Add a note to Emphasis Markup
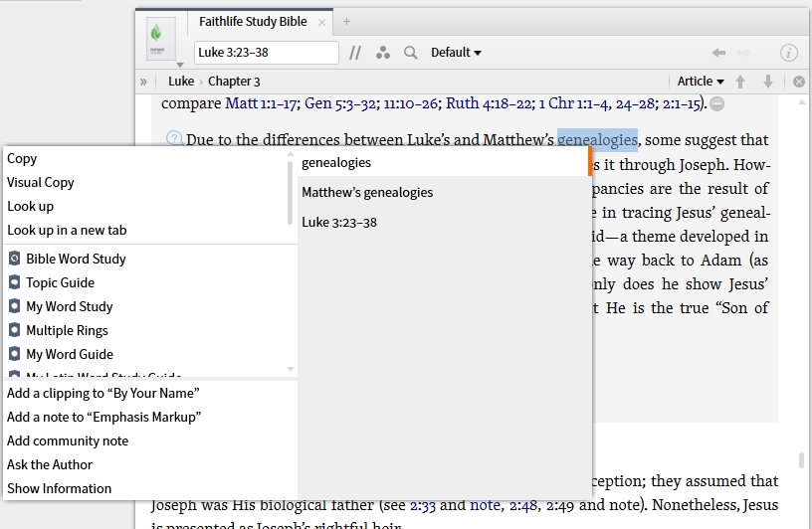 104,417
